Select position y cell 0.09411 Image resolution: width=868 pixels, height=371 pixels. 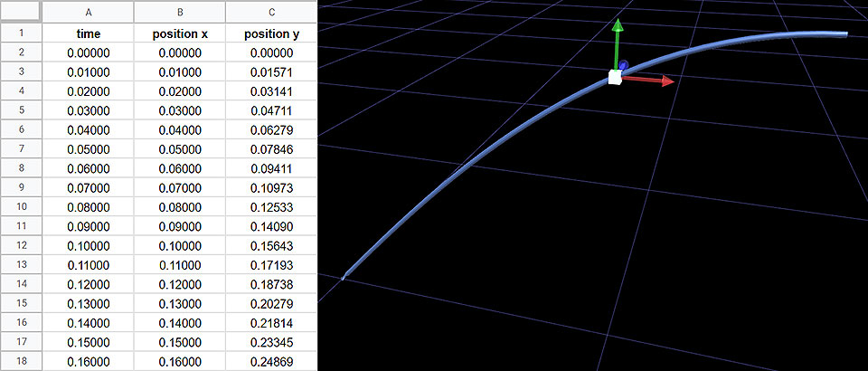(x=271, y=168)
